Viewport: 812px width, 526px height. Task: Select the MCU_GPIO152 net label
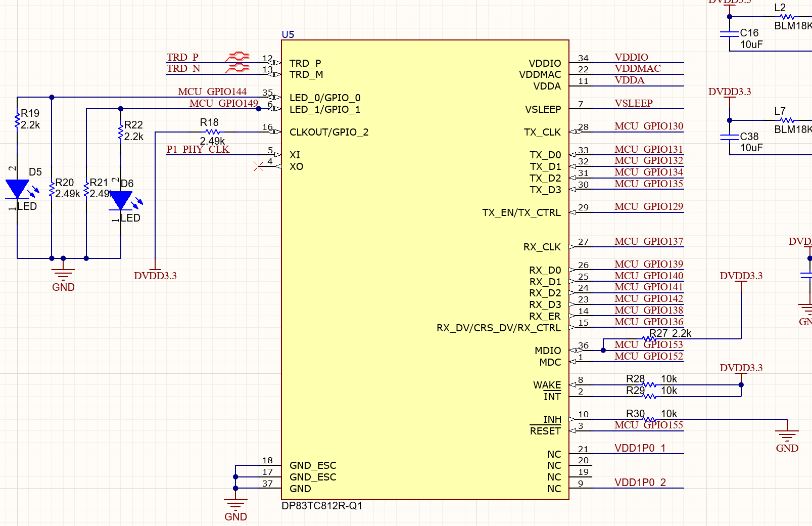pyautogui.click(x=649, y=356)
